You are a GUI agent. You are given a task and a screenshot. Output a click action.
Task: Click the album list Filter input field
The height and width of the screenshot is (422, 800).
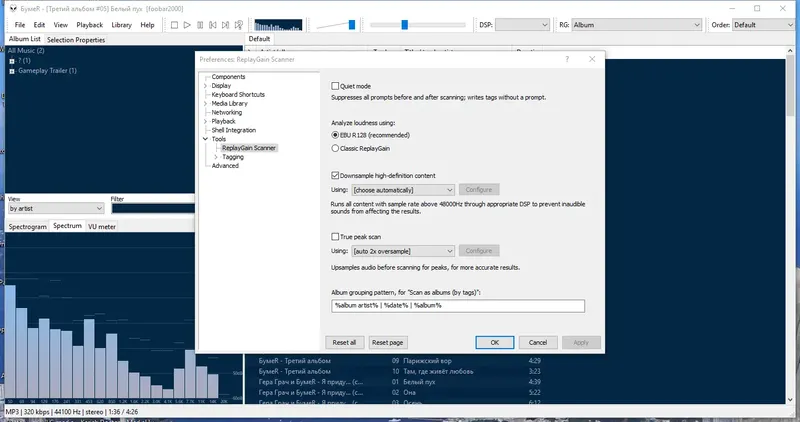tap(153, 208)
